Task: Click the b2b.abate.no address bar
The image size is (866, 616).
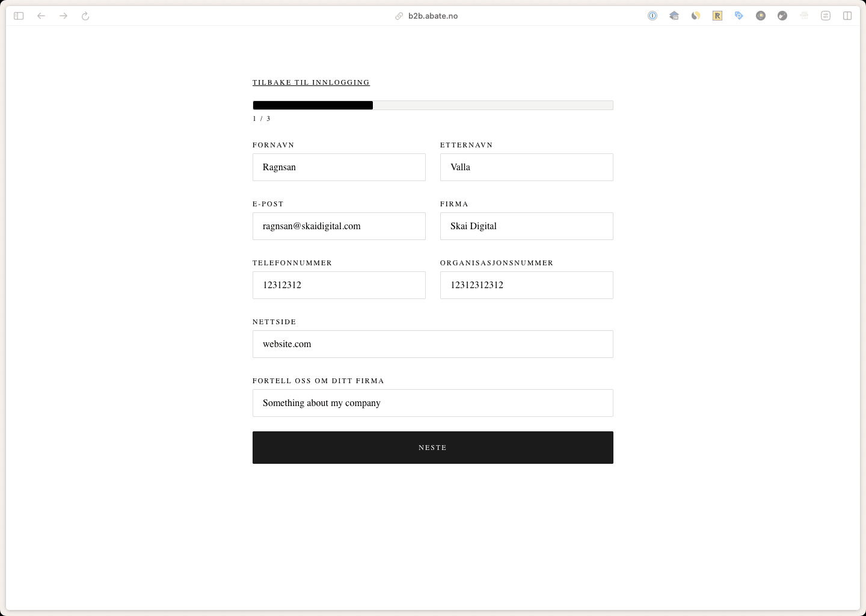Action: (433, 16)
